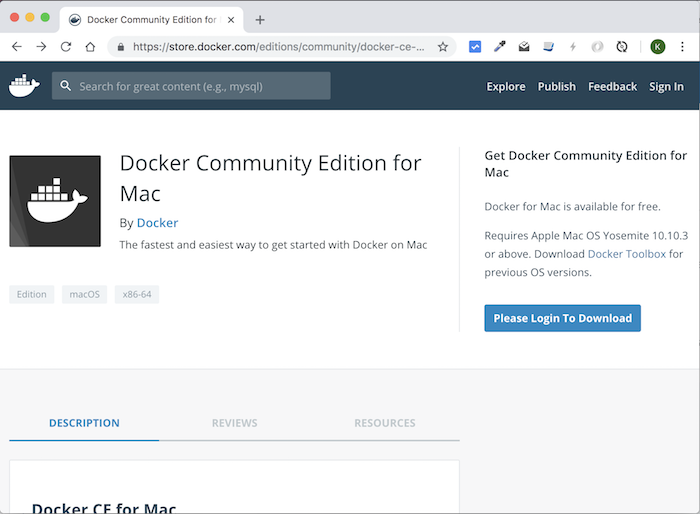The image size is (700, 514).
Task: Click the x86-64 tag
Action: tap(137, 294)
